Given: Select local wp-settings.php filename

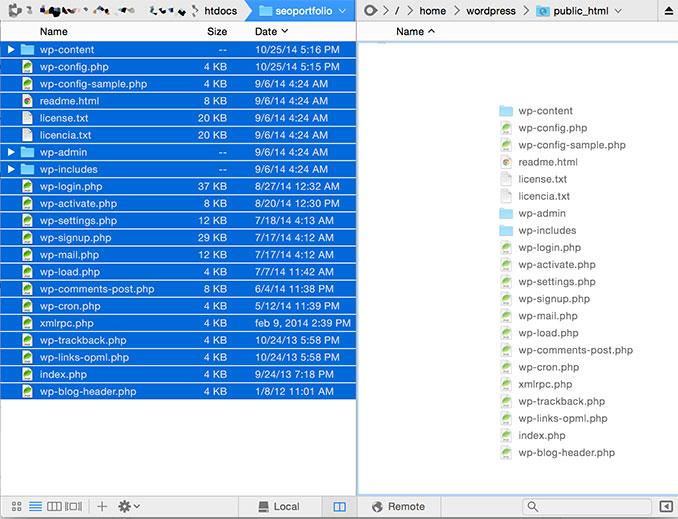Looking at the screenshot, I should 78,221.
